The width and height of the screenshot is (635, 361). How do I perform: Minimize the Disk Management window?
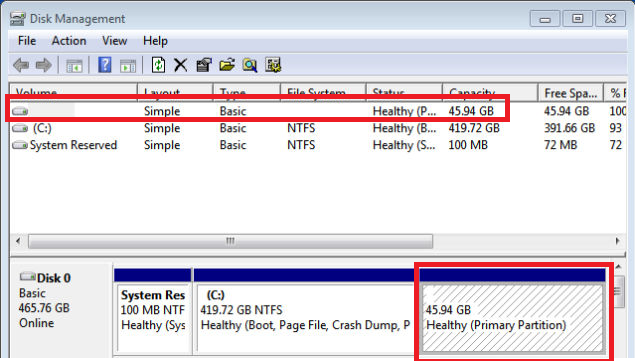545,19
